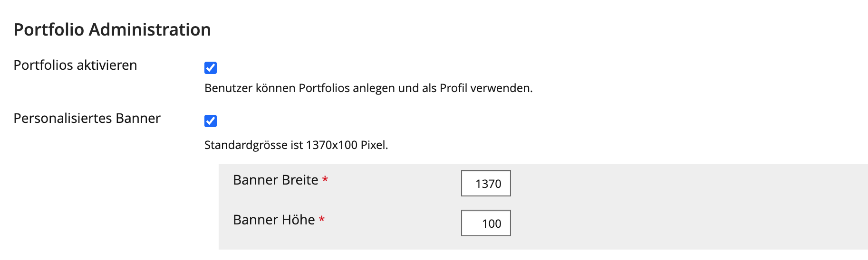
Task: Click the "Personalisiertes Banner" label
Action: coord(87,118)
